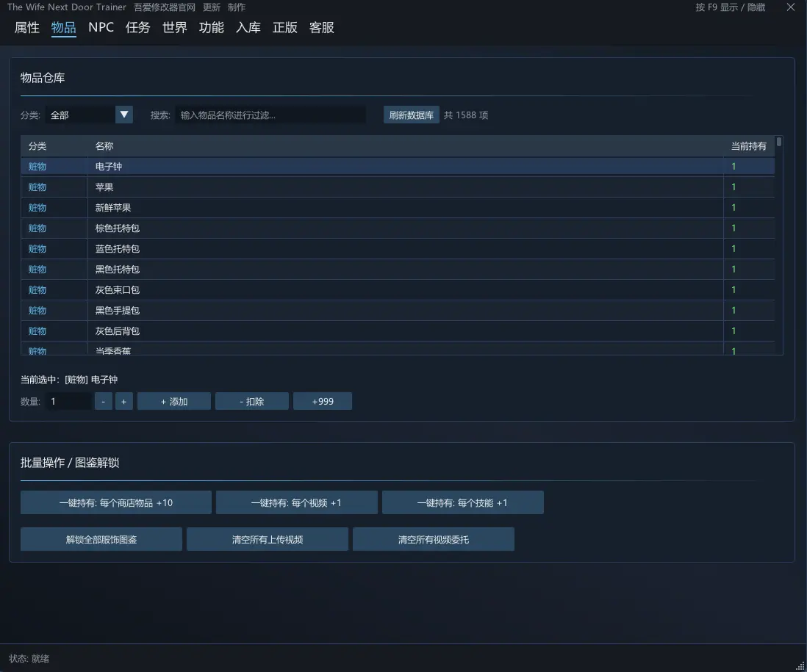Select the 黑色手提包 item row
The image size is (807, 672).
[398, 311]
